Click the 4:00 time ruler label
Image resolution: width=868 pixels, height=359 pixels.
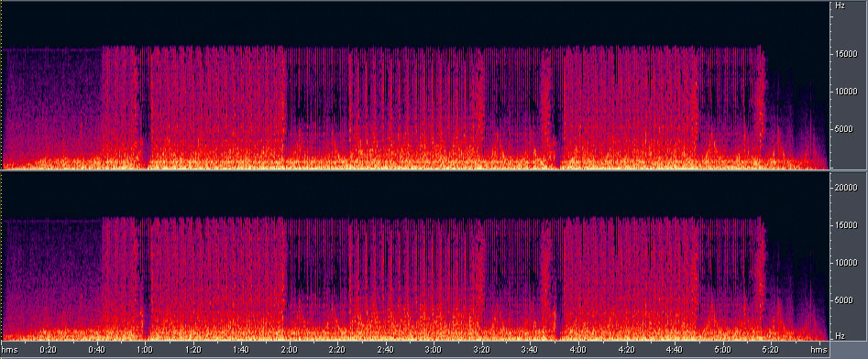578,350
